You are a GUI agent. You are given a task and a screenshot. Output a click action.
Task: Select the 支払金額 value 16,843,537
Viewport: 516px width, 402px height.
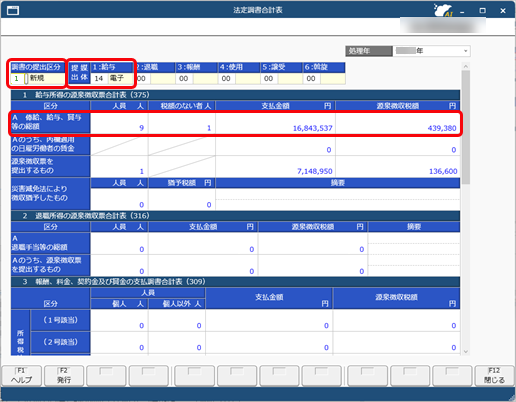tap(312, 128)
